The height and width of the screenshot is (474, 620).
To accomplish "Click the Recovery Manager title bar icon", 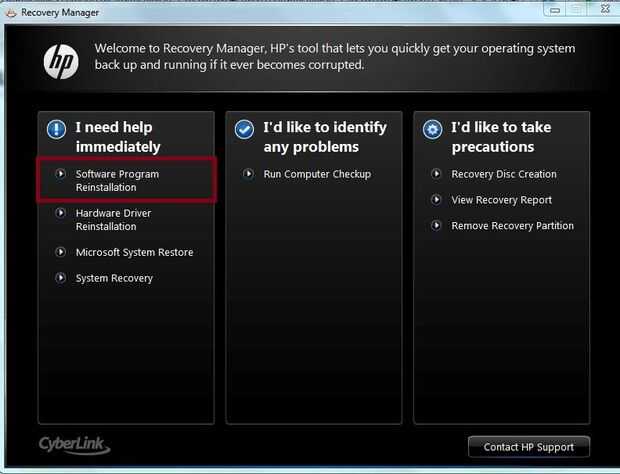I will (11, 11).
